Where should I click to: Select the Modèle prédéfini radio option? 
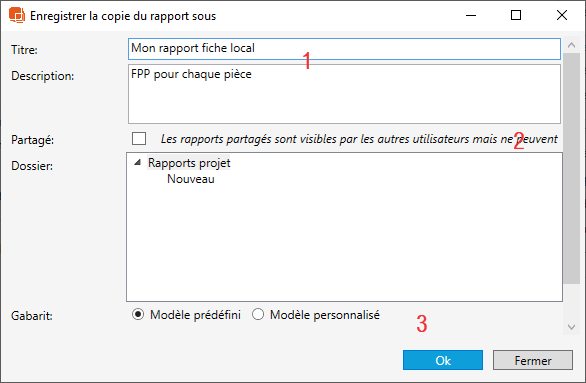click(x=138, y=315)
